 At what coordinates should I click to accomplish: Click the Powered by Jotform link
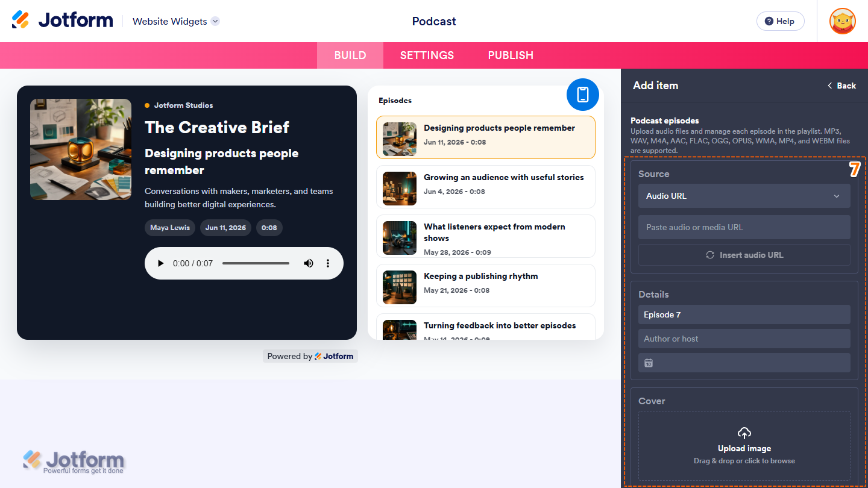[310, 356]
